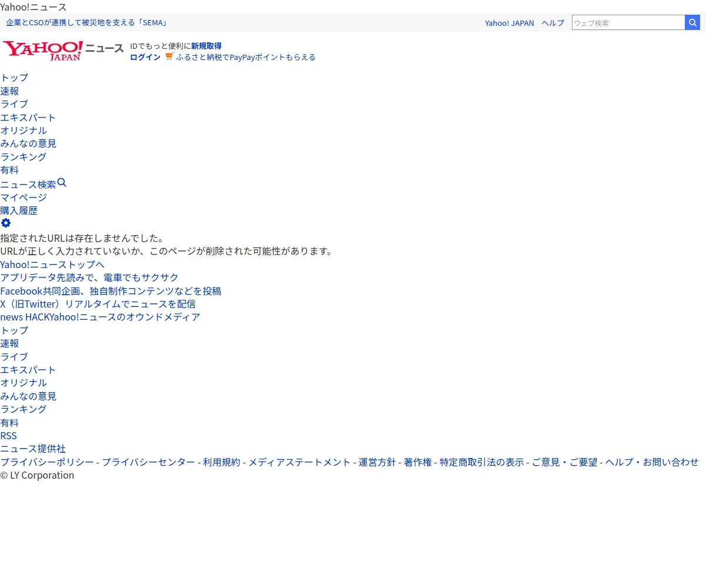Click the shopping cart icon beside ふるさと納税
Viewport: 706px width, 588px height.
169,56
